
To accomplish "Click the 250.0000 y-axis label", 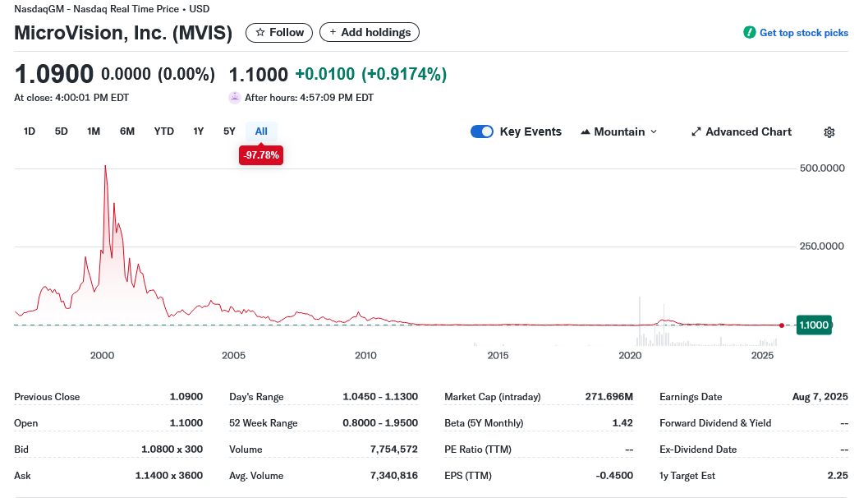I will [x=822, y=247].
